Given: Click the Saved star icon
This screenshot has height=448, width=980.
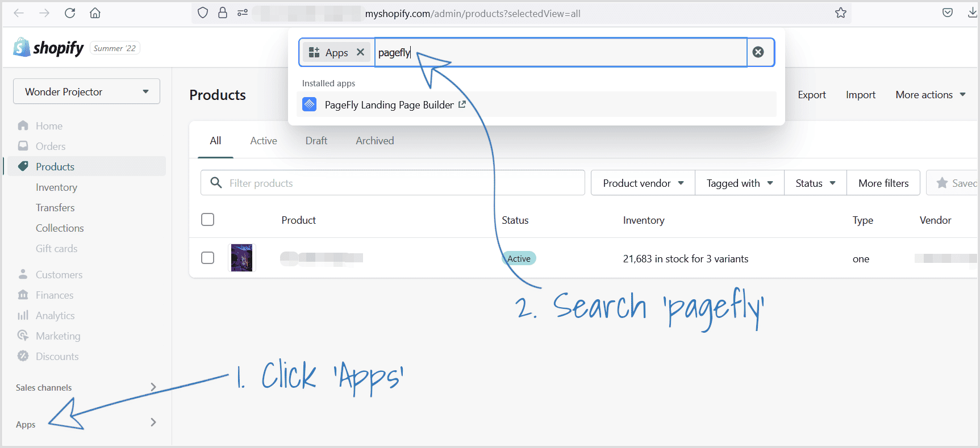Looking at the screenshot, I should coord(943,183).
